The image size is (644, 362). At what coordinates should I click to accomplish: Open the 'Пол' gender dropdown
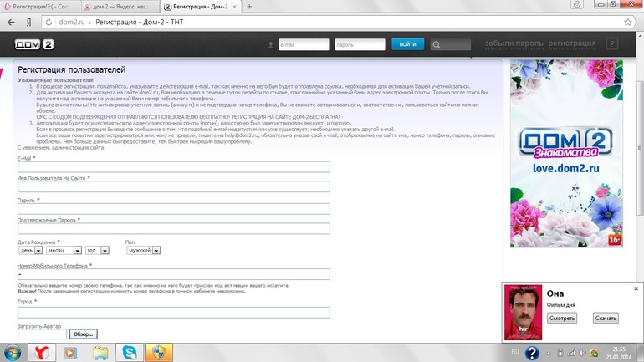(143, 250)
